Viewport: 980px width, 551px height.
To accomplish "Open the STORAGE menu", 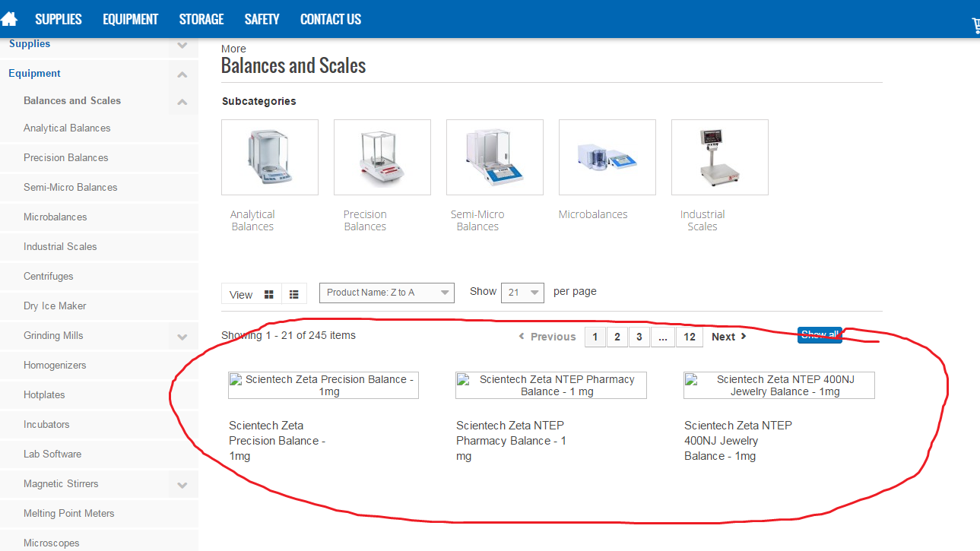I will [201, 19].
